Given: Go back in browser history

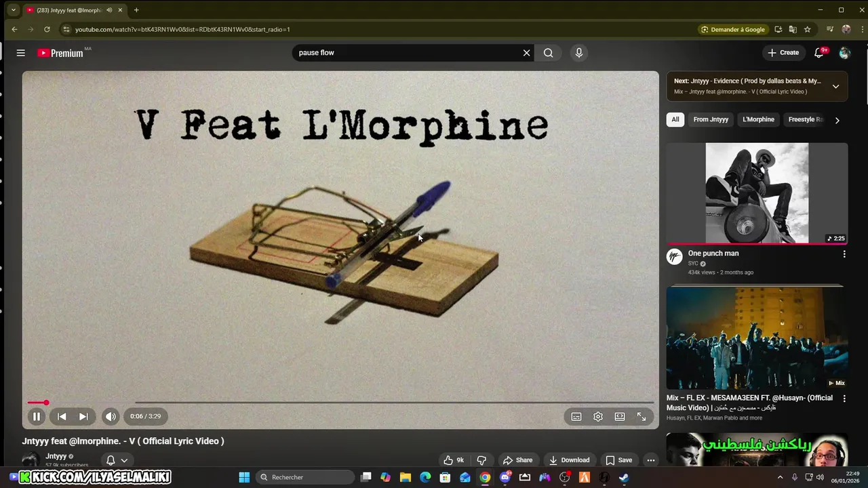Looking at the screenshot, I should coord(14,29).
